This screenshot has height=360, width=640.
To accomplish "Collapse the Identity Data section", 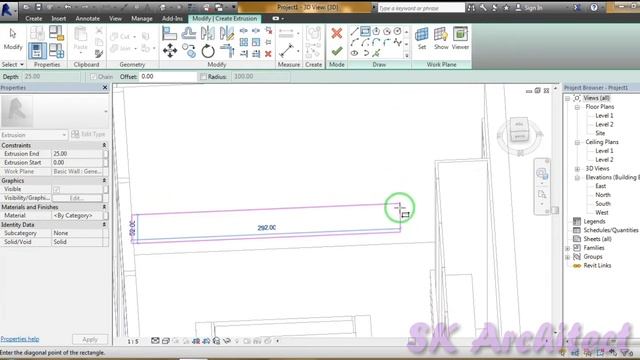I will pos(104,224).
